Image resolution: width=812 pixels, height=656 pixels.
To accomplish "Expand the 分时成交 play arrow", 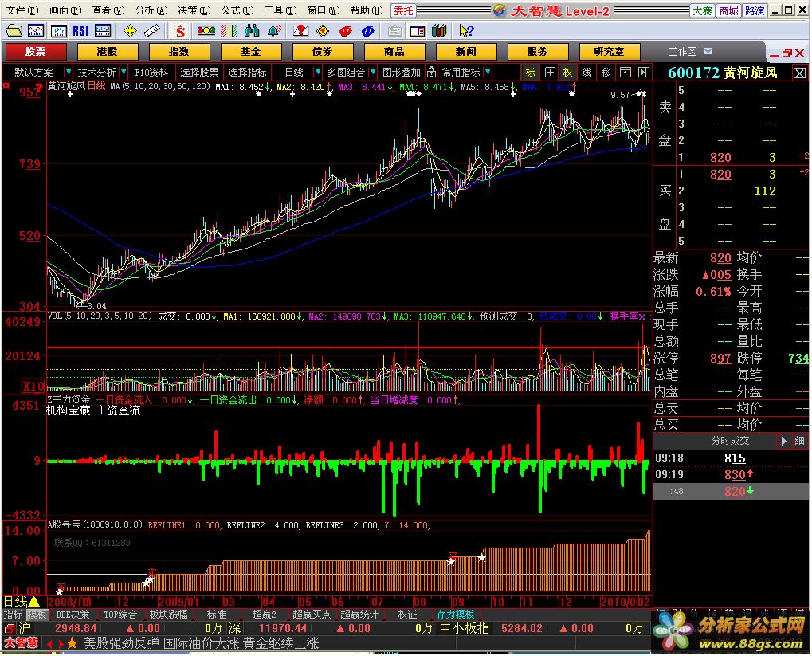I will [783, 441].
